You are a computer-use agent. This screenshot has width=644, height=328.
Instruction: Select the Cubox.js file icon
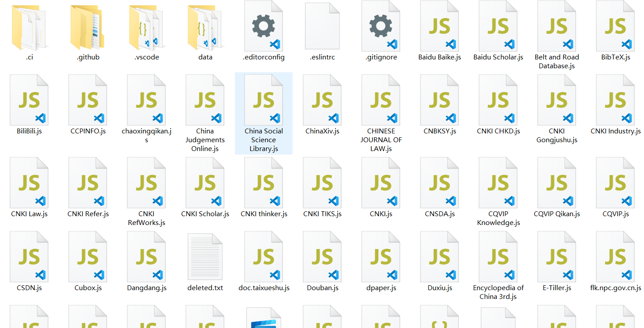coord(88,256)
